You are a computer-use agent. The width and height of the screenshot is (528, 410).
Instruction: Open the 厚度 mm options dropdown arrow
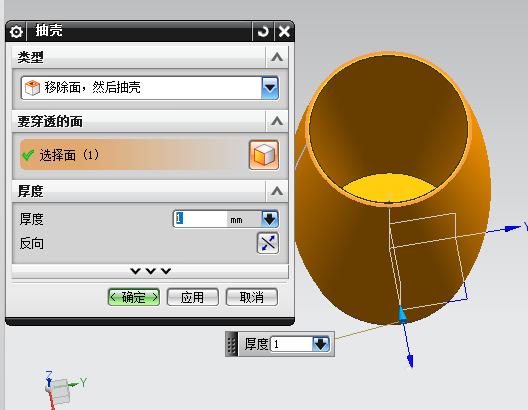[x=270, y=219]
